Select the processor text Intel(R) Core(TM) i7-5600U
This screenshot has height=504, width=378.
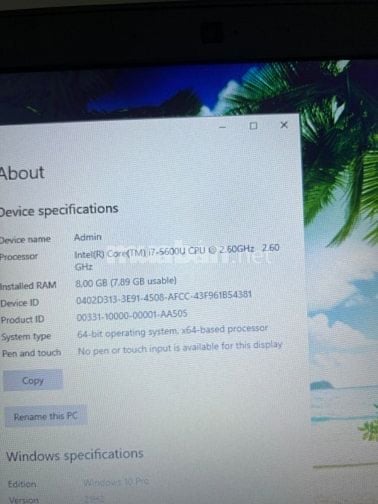(129, 253)
